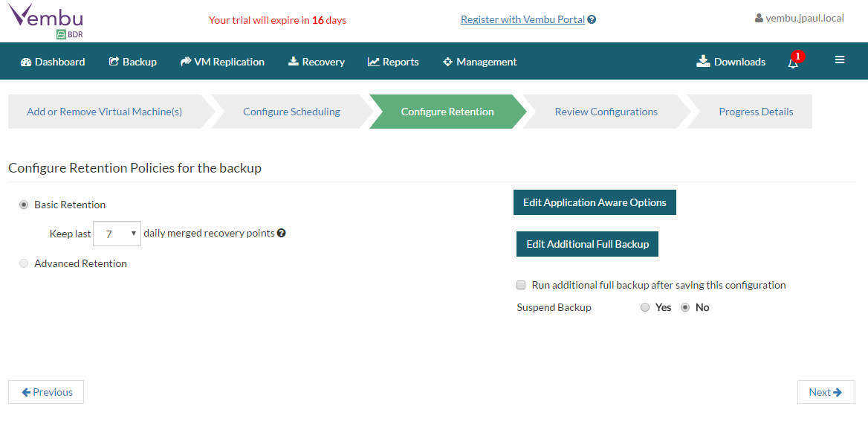Select the Basic Retention radio button
The height and width of the screenshot is (427, 868).
click(25, 205)
